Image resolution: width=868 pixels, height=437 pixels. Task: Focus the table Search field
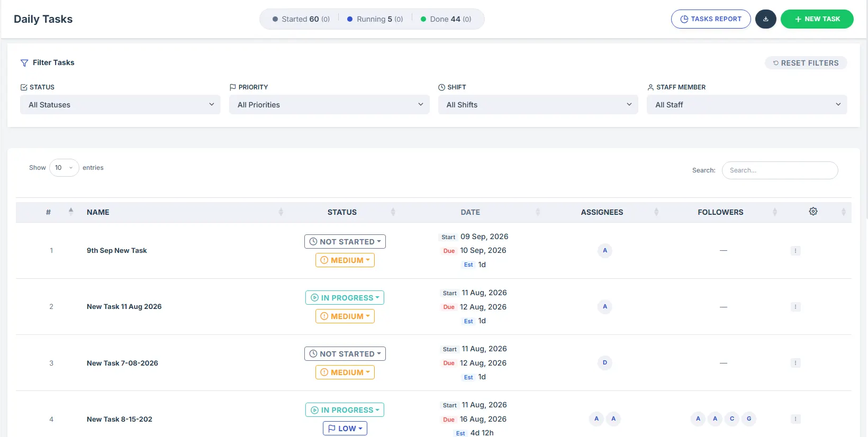pyautogui.click(x=780, y=170)
